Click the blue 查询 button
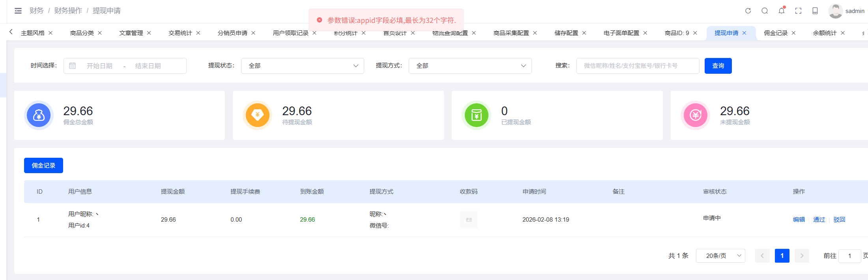868x280 pixels. (x=718, y=66)
